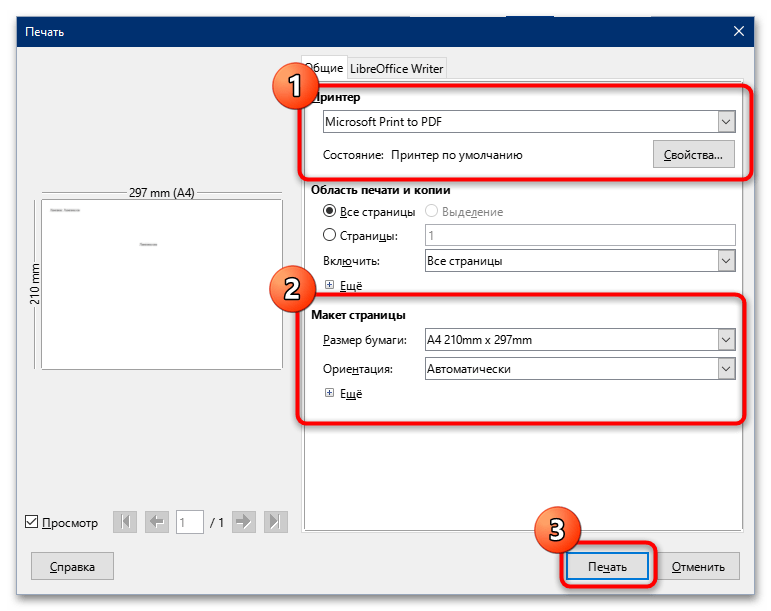Viewport: 771px width, 611px height.
Task: Switch to the LibreOffice Writer tab
Action: point(397,68)
